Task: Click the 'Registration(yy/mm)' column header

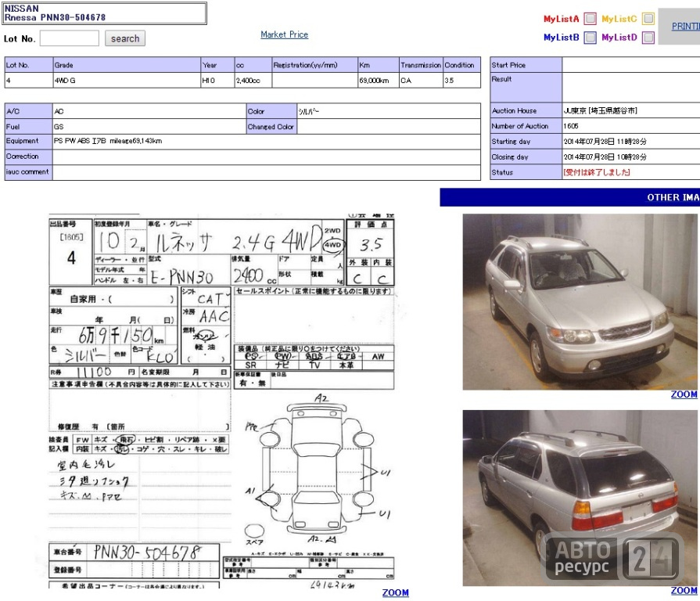Action: coord(314,65)
